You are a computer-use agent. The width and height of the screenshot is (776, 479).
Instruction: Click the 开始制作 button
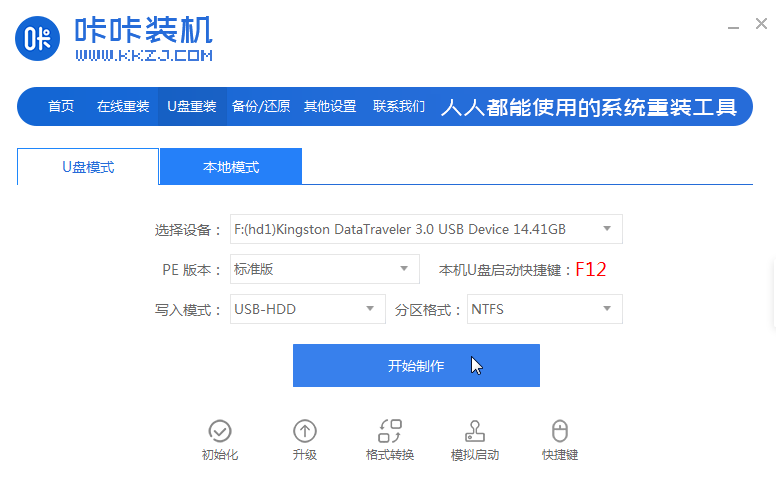coord(416,365)
